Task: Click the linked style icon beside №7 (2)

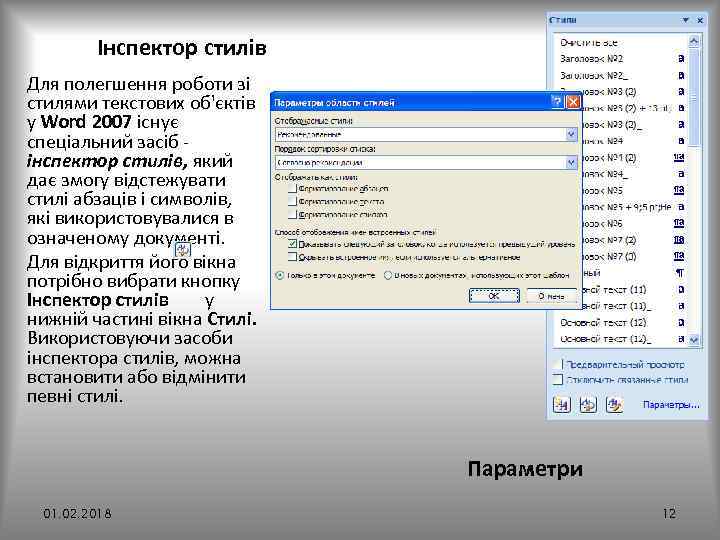Action: (679, 240)
